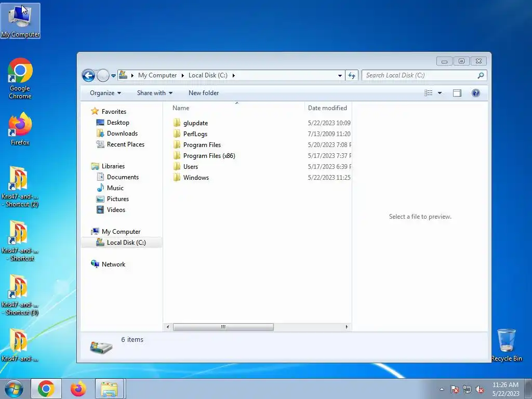532x399 pixels.
Task: Open the address bar previous locations dropdown
Action: [340, 76]
